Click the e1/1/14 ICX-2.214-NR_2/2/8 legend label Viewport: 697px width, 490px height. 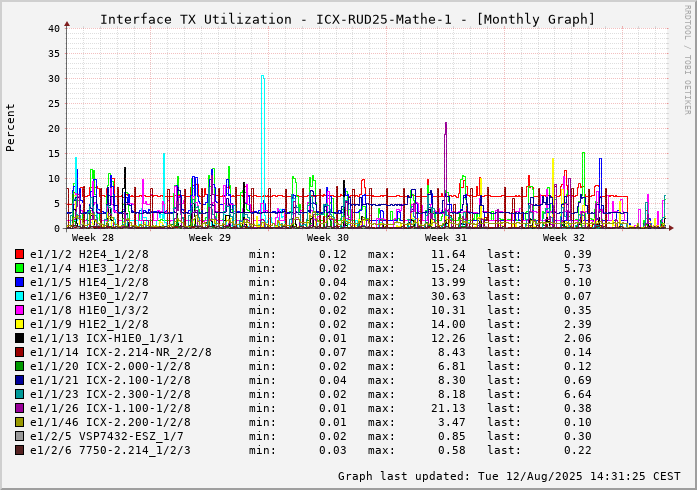120,352
